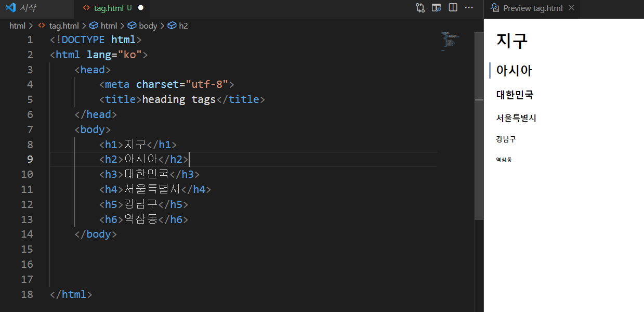Click the html folder breadcrumb
Screen dimensions: 644x312
tap(17, 25)
